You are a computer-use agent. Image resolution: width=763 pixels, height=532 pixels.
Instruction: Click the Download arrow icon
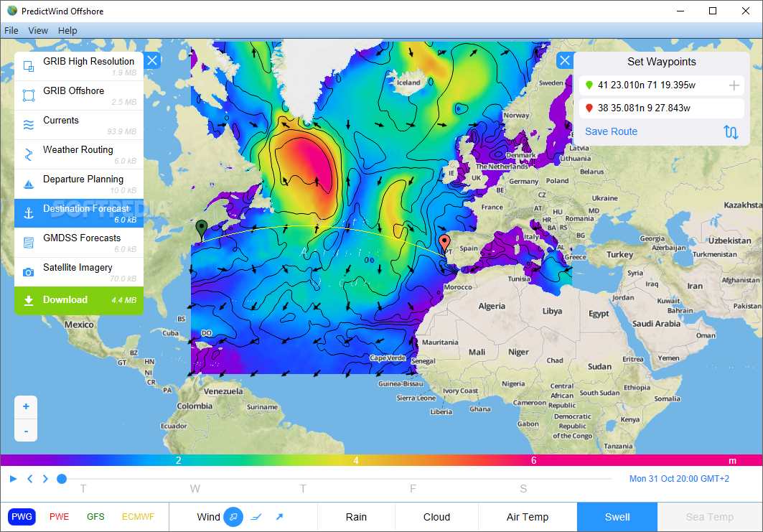(29, 300)
